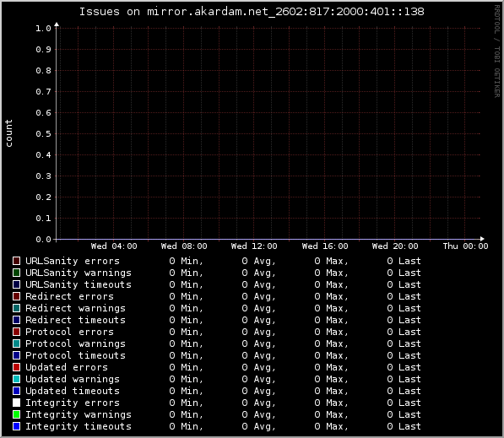Click the Protocol warnings teal swatch
This screenshot has width=504, height=438.
point(16,343)
